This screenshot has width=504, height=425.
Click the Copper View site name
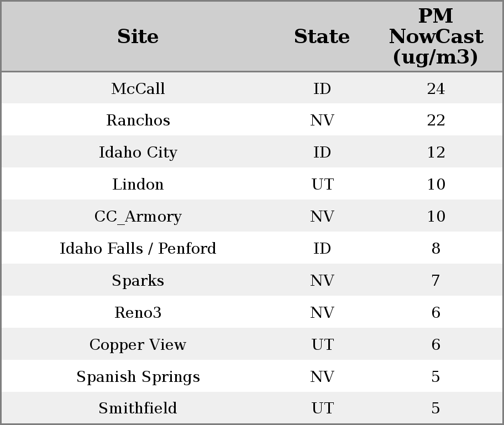(138, 345)
